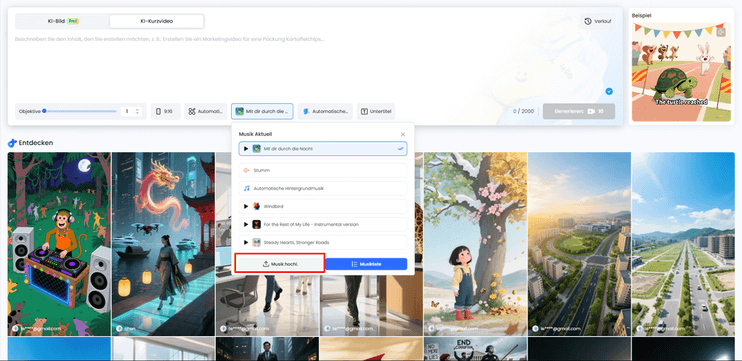
Task: Switch to the KI-Bild tab
Action: (63, 21)
